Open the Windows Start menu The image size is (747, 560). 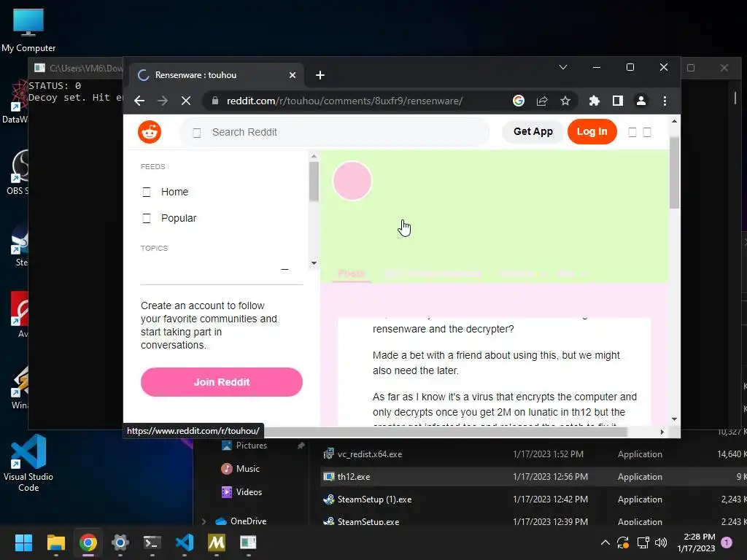pyautogui.click(x=23, y=542)
